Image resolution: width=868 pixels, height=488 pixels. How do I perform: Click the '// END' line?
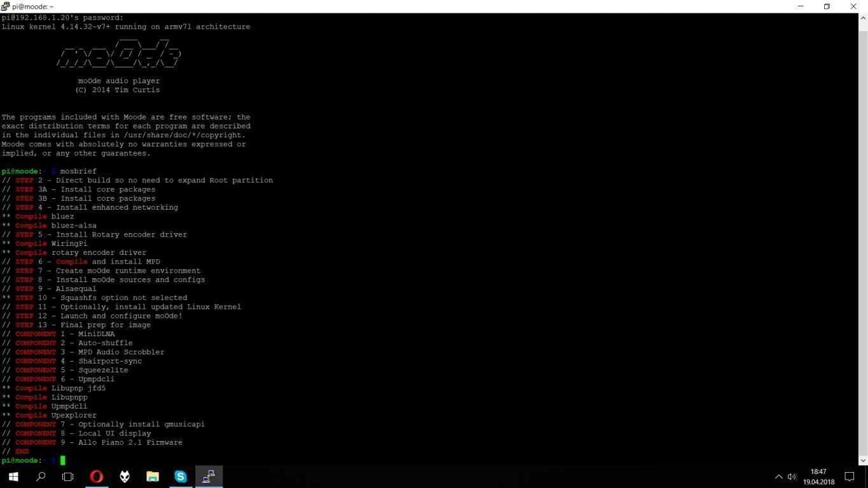click(15, 451)
